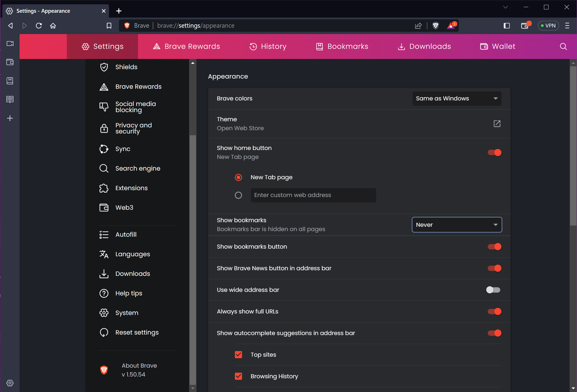Reload the current page
Image resolution: width=577 pixels, height=392 pixels.
click(x=39, y=26)
